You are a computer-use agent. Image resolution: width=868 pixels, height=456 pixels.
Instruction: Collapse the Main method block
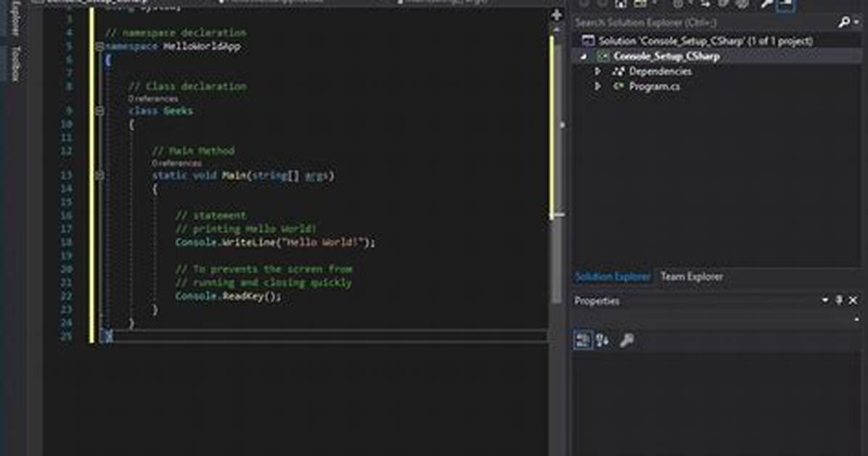point(99,176)
